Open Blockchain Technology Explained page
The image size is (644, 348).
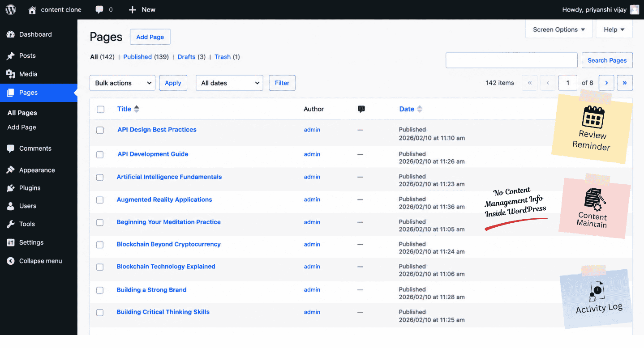click(166, 267)
